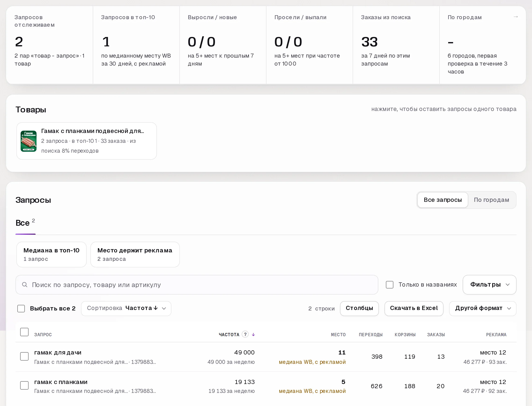Click Скачать в Excel button
Screen dimensions: 532x406
[414, 308]
